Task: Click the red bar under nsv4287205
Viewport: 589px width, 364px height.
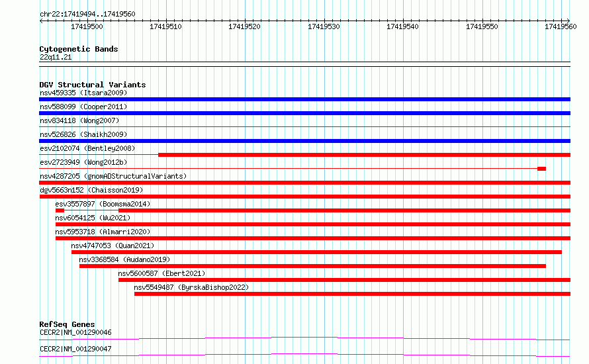Action: [304, 183]
